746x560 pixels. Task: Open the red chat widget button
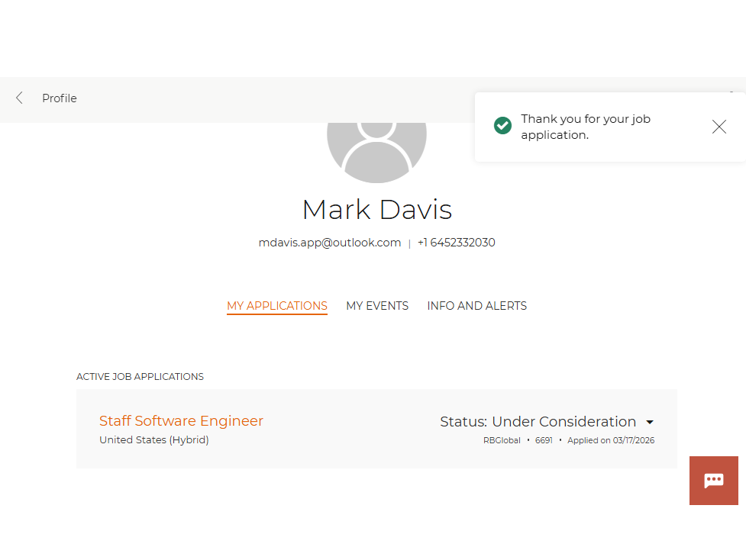click(713, 480)
